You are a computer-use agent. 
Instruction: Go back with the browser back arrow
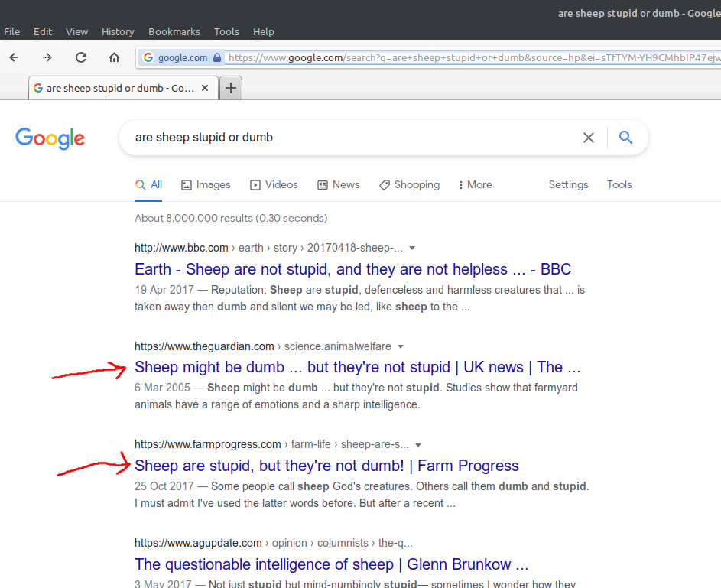click(x=15, y=57)
